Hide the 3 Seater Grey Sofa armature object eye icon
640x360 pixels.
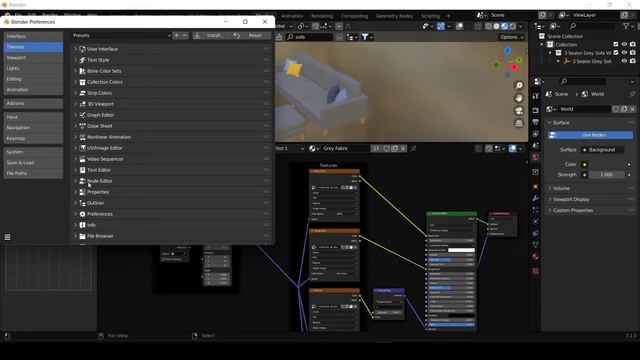(624, 61)
